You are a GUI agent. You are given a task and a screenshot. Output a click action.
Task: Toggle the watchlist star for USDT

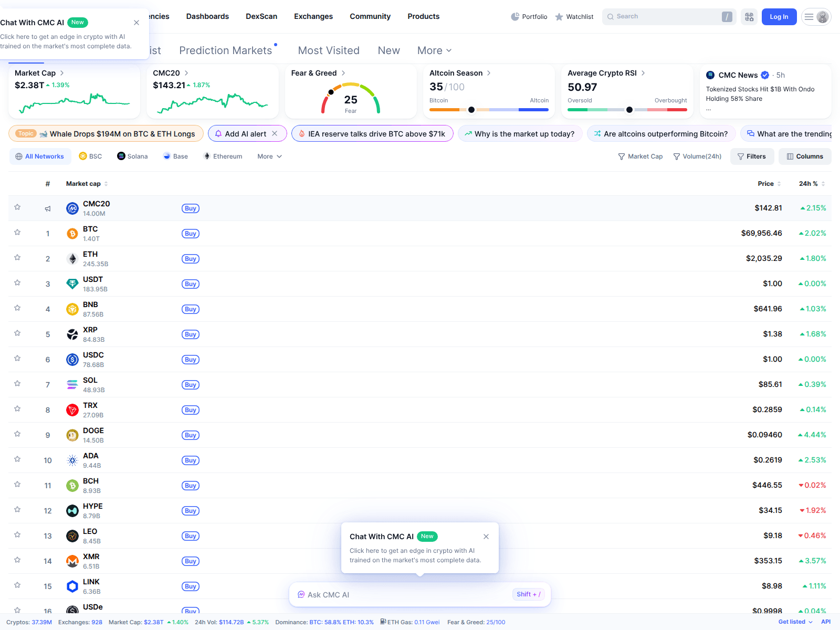[x=17, y=283]
